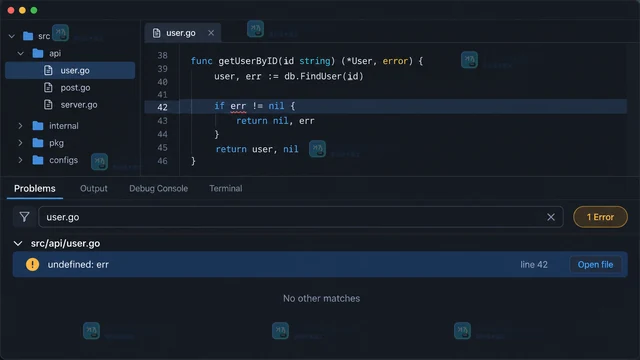The height and width of the screenshot is (360, 640).
Task: Switch to the Debug Console tab
Action: click(158, 189)
